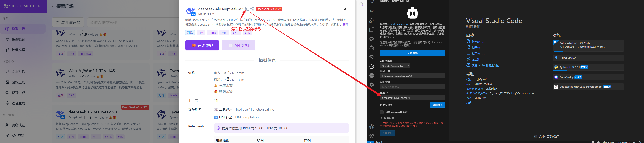Click the 赠送余额 link
The image size is (644, 143).
click(226, 92)
